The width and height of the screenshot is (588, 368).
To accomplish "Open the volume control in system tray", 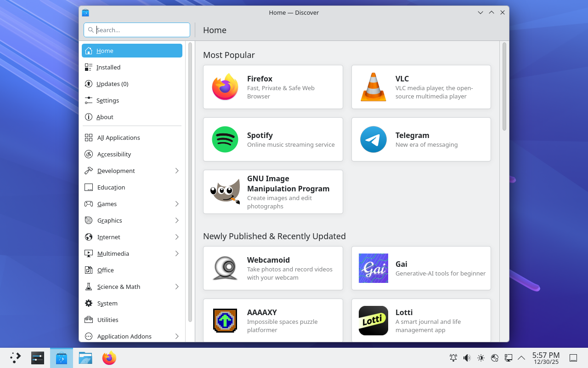I will point(467,358).
